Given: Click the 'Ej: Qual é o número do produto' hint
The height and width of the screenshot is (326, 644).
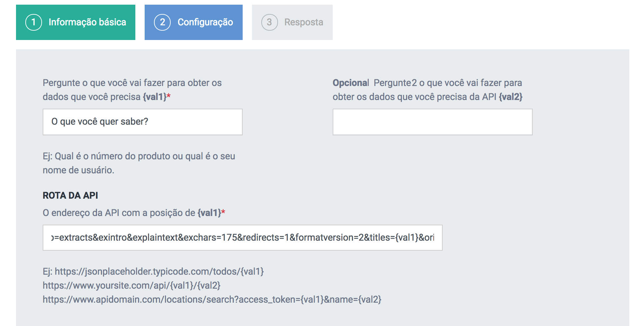Looking at the screenshot, I should 139,163.
